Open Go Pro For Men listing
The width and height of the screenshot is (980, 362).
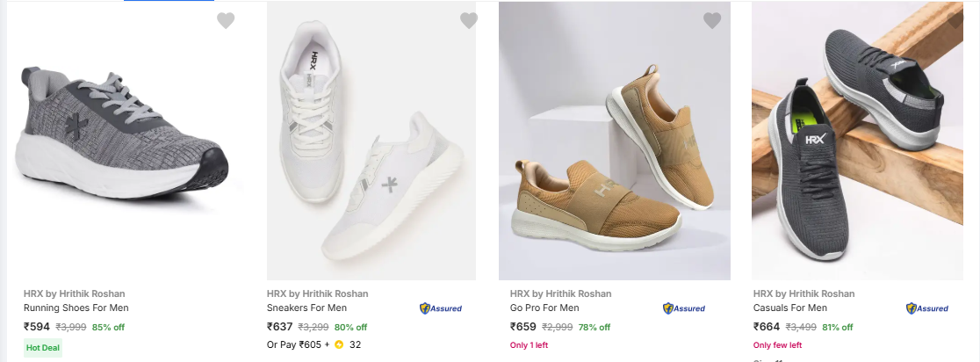point(544,308)
